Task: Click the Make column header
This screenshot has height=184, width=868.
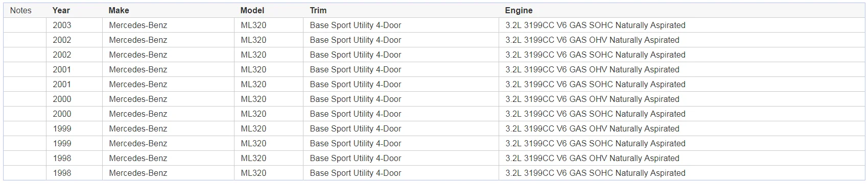Action: click(x=119, y=10)
